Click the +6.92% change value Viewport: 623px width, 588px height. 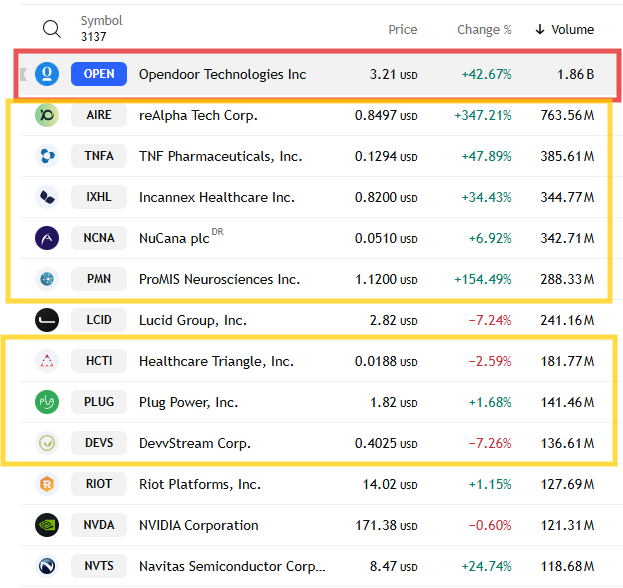pos(490,238)
